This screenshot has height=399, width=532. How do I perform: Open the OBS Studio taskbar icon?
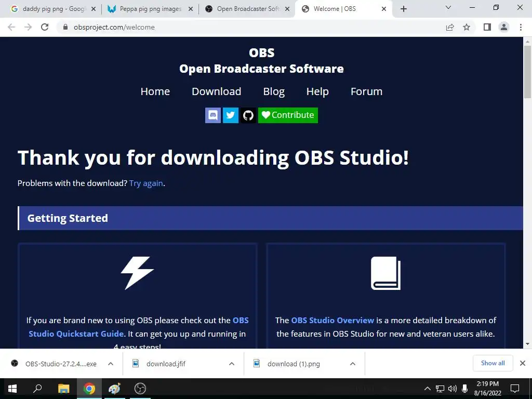[x=140, y=389]
